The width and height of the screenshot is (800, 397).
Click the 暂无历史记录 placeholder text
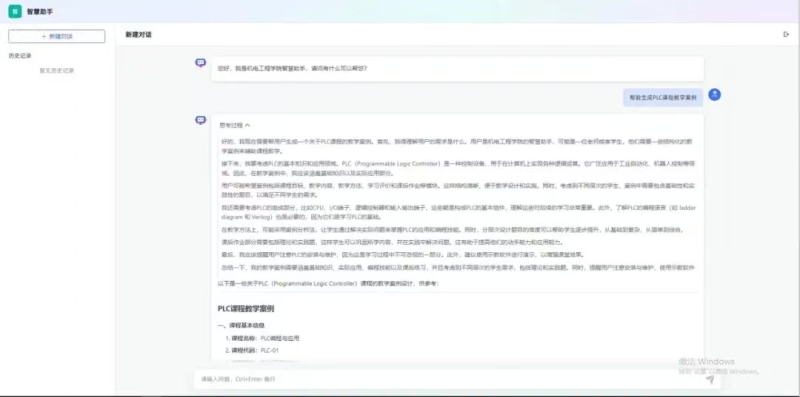point(57,71)
